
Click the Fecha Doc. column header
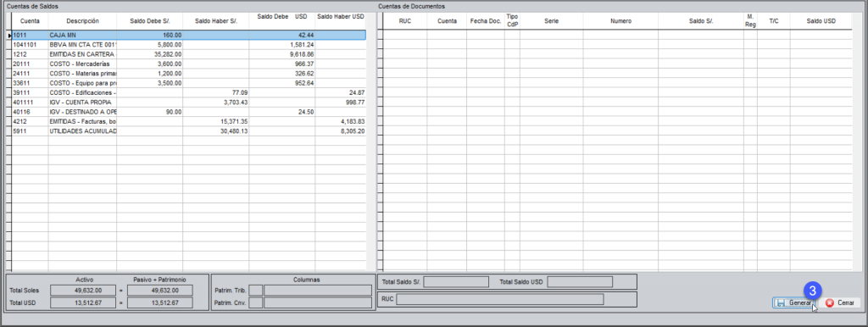[486, 21]
